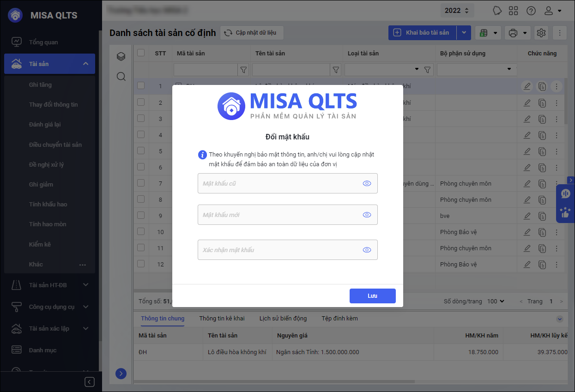Click the duplicate document icon on row 2
The image size is (575, 392).
pos(542,103)
